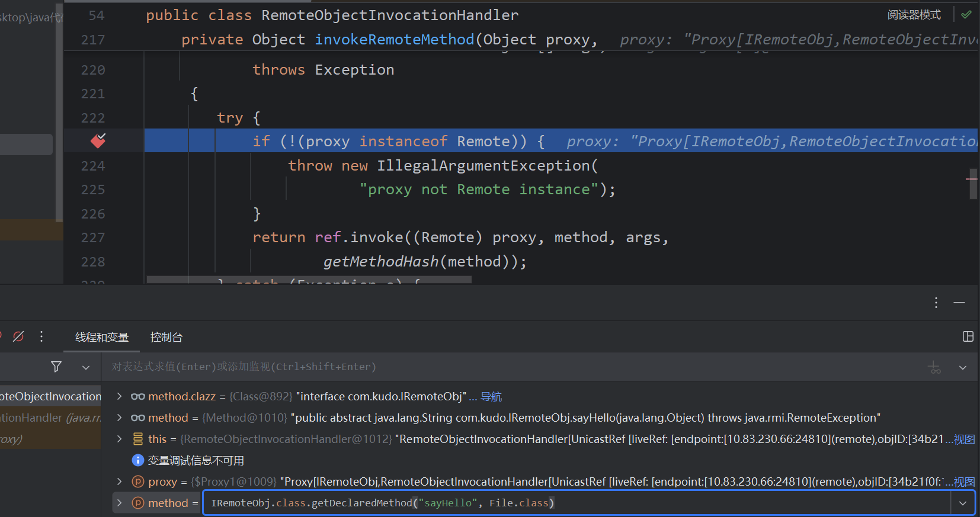The image size is (980, 517).
Task: Click the breakpoint marker beside the highlighted line
Action: [98, 141]
